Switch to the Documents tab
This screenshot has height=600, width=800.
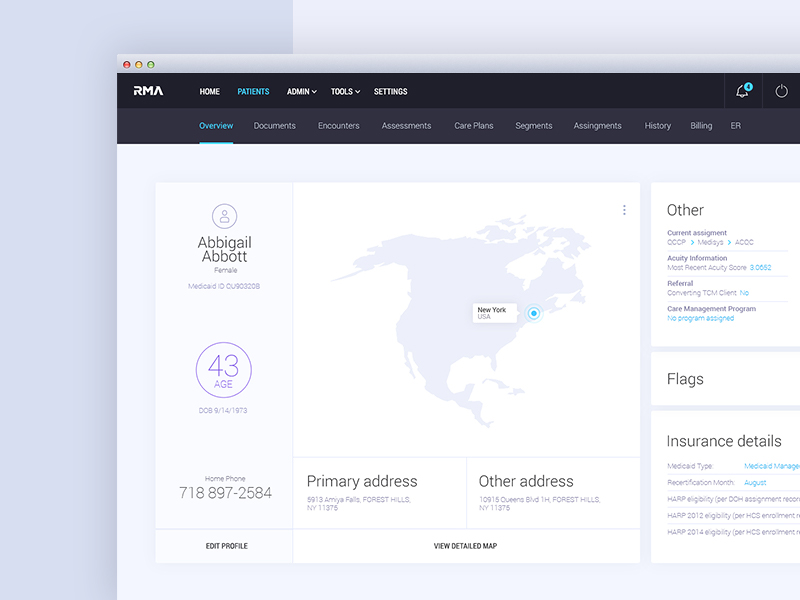point(274,126)
